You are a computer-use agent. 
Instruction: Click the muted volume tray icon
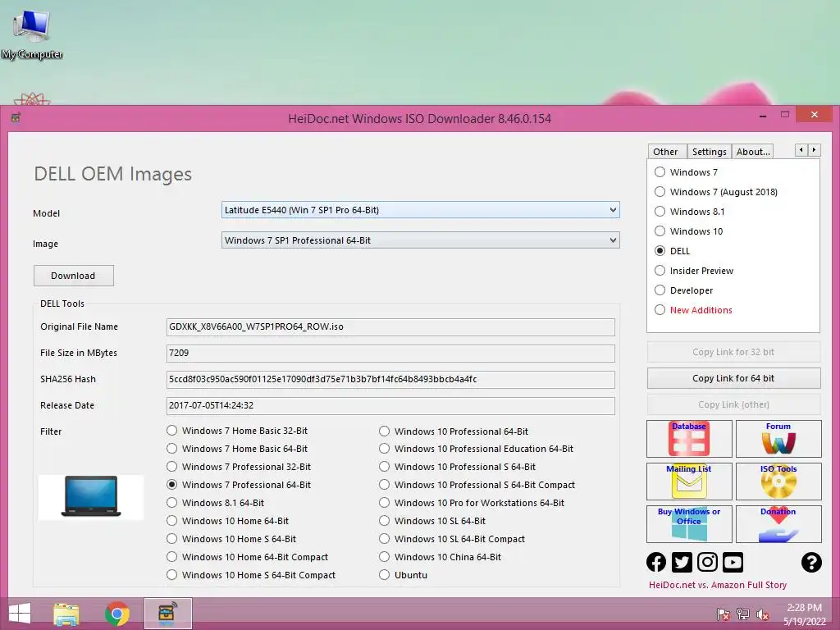[762, 614]
